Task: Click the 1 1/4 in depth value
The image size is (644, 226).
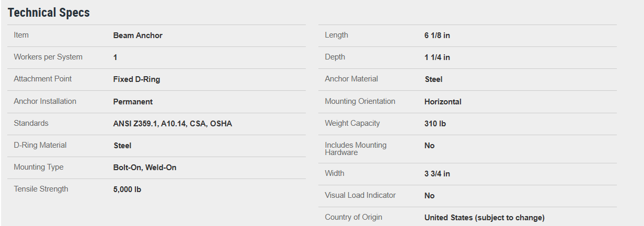Action: [437, 57]
